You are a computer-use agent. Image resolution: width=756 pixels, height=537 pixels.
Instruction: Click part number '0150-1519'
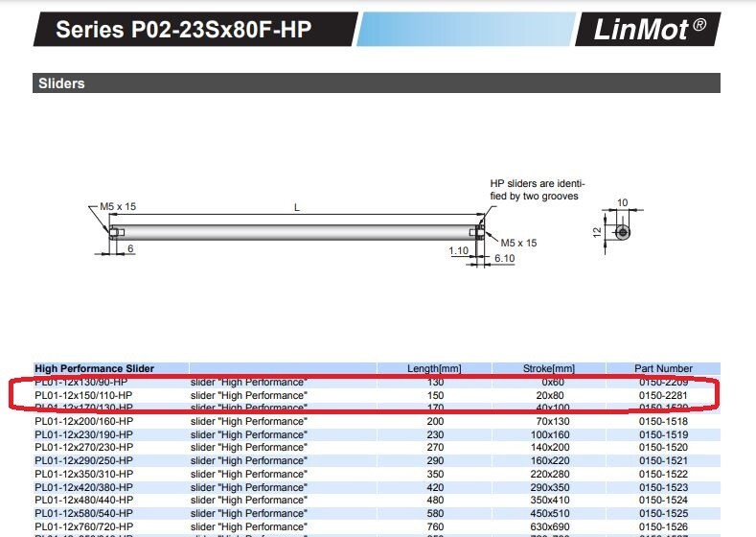pyautogui.click(x=663, y=434)
